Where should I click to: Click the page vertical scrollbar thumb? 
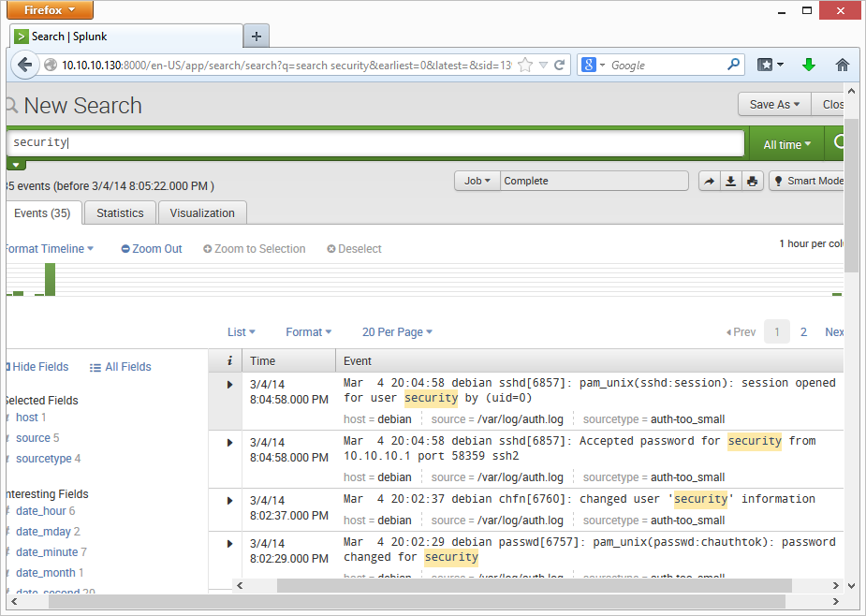[851, 196]
